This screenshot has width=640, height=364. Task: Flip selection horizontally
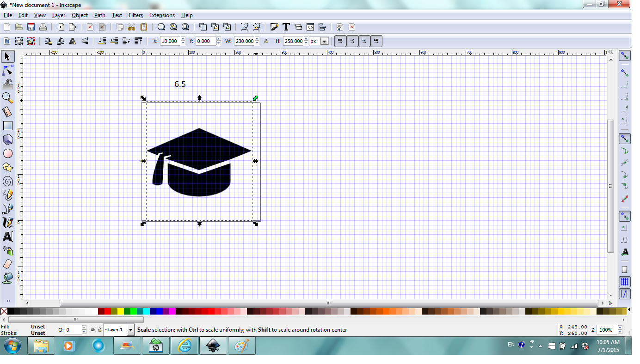click(x=73, y=41)
